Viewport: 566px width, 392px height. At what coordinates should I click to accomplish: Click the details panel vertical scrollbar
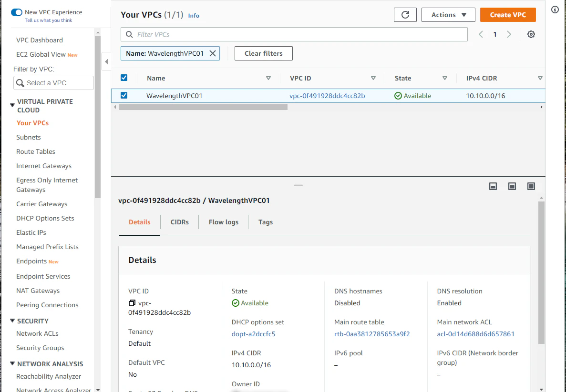click(541, 272)
